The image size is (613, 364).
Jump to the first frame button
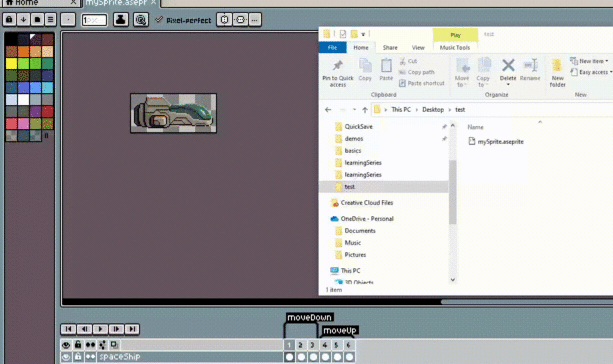(68, 329)
